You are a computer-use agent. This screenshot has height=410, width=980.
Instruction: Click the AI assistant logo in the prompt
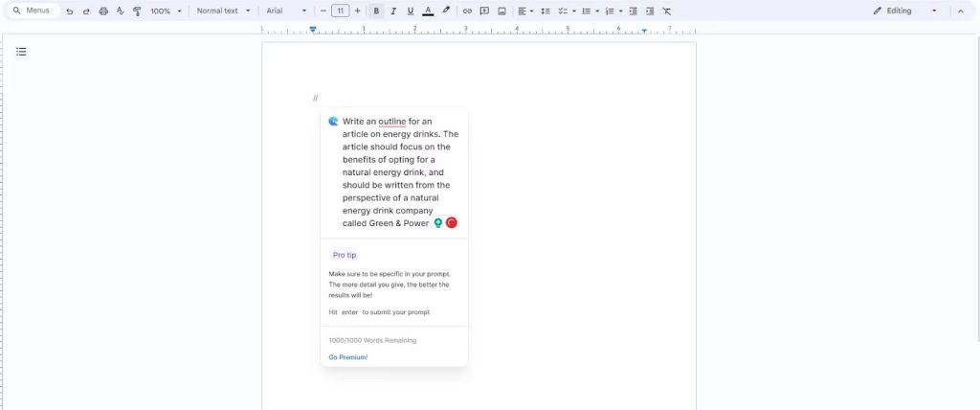pyautogui.click(x=333, y=122)
